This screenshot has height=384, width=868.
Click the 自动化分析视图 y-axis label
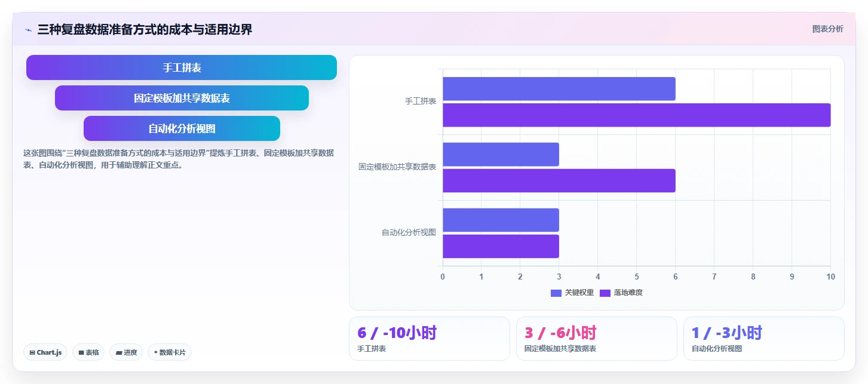[x=409, y=233]
